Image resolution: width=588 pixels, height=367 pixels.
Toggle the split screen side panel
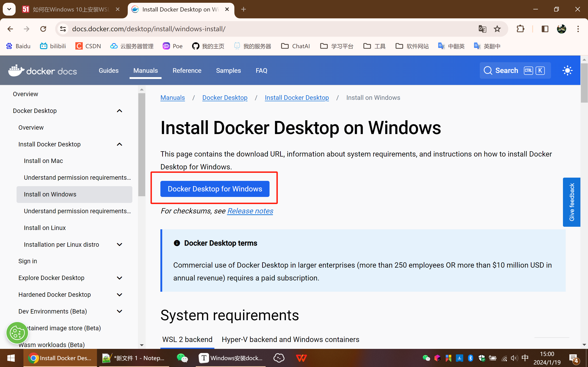545,29
